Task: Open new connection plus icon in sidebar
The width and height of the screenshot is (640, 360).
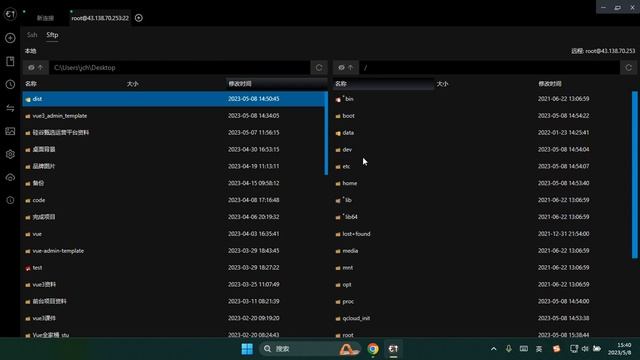Action: [10, 38]
